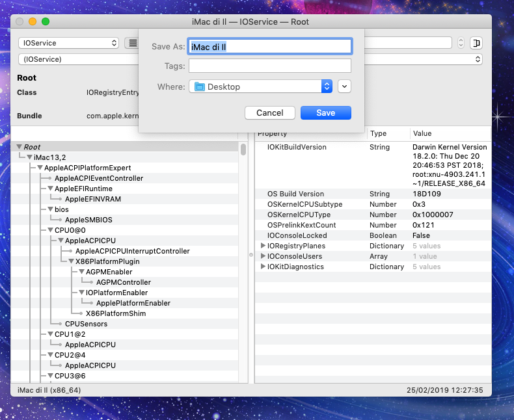Collapse the IOPlatformEnabler node
Viewport: 514px width, 420px height.
tap(81, 292)
